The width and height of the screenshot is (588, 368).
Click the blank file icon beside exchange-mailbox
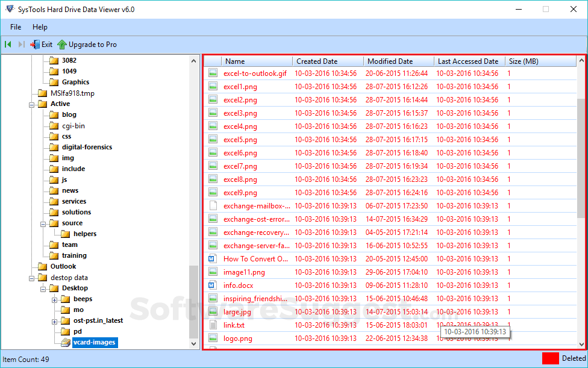213,206
